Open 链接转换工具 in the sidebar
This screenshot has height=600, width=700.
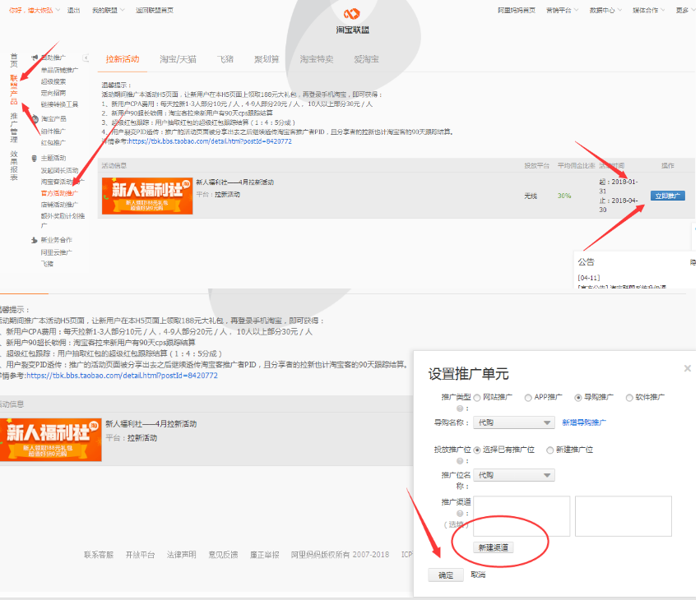(x=59, y=104)
